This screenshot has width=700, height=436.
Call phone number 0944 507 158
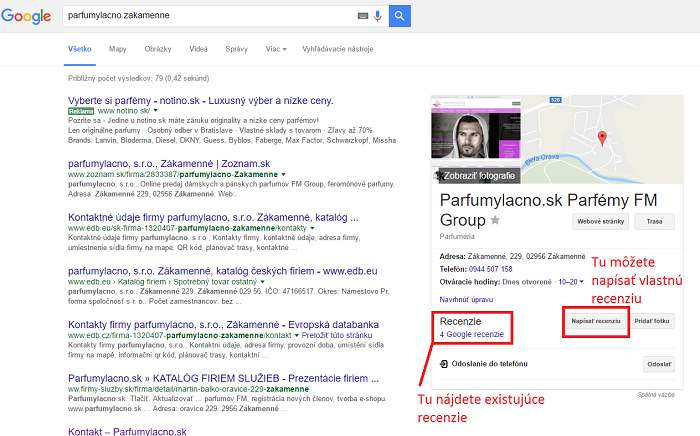[x=490, y=269]
